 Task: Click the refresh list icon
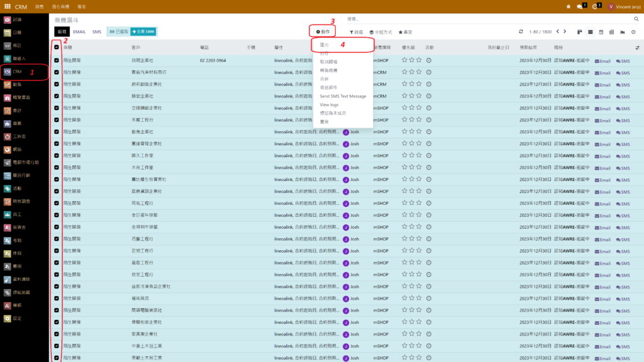click(521, 31)
